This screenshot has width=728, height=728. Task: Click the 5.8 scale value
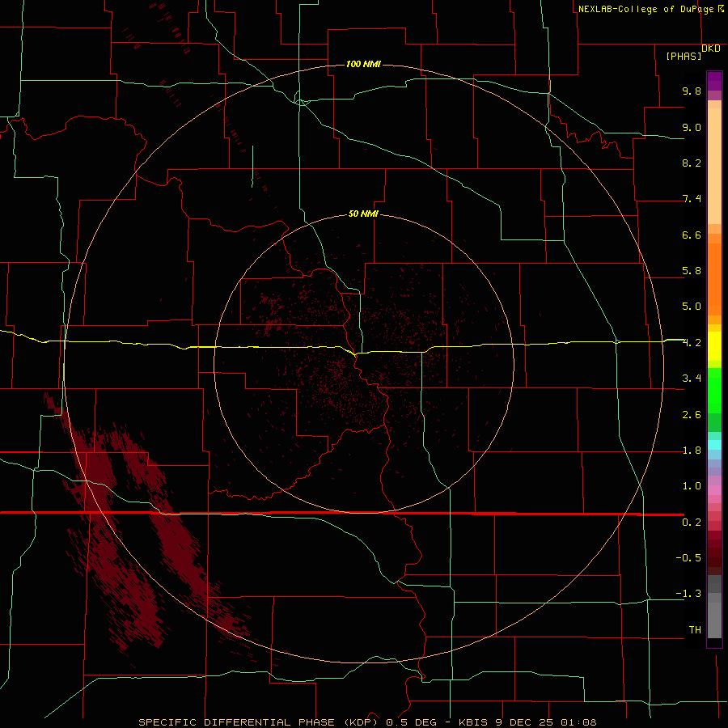(x=692, y=271)
